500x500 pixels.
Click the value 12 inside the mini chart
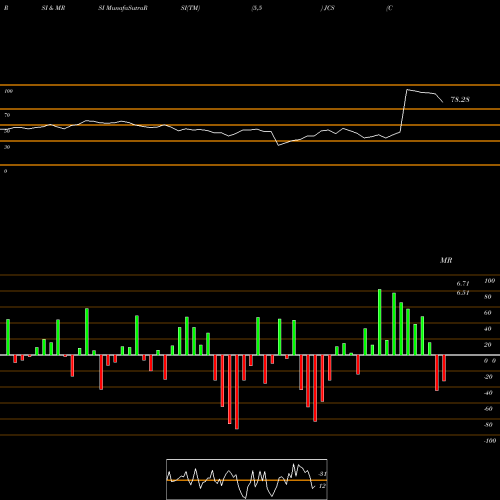tap(322, 486)
